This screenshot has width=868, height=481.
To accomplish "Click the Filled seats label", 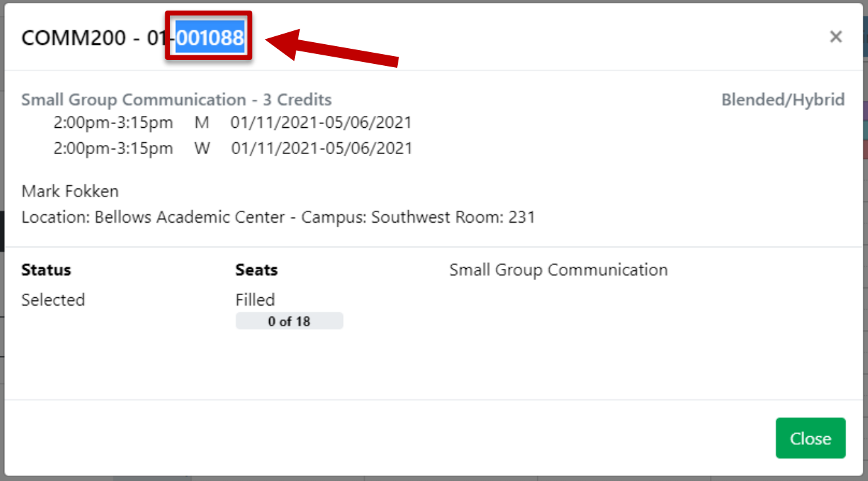I will pyautogui.click(x=256, y=300).
